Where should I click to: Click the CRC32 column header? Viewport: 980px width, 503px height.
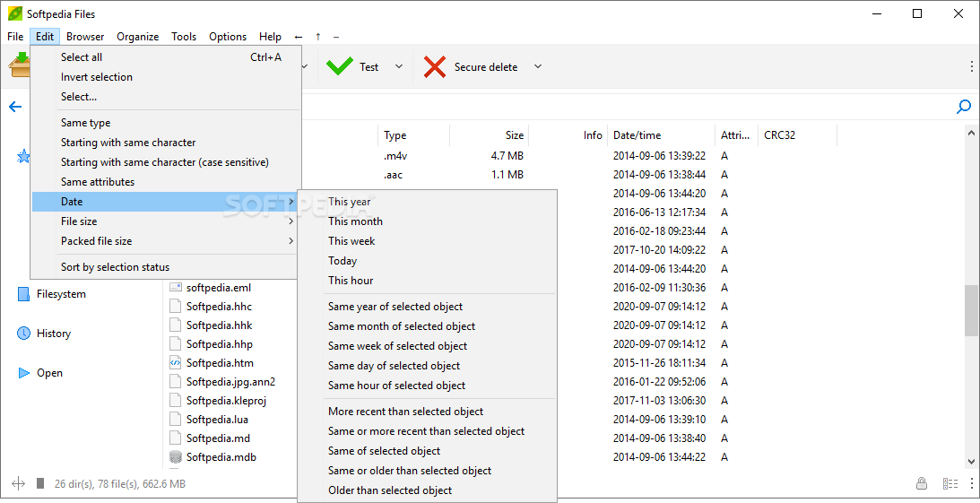click(x=797, y=135)
